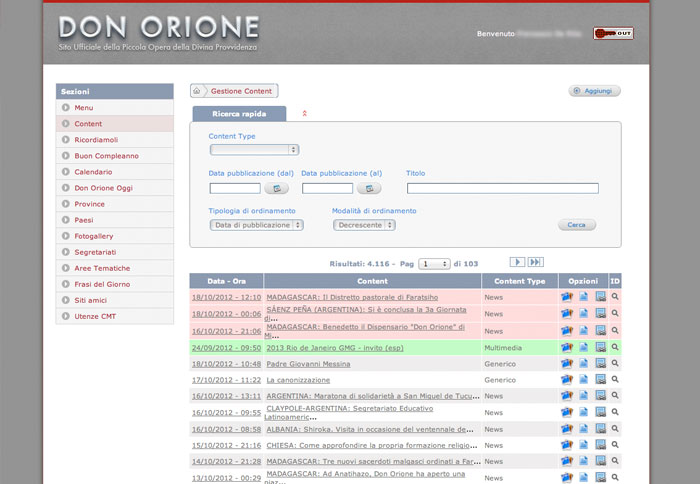Viewport: 700px width, 484px height.
Task: Click the Content Type column header
Action: point(520,281)
